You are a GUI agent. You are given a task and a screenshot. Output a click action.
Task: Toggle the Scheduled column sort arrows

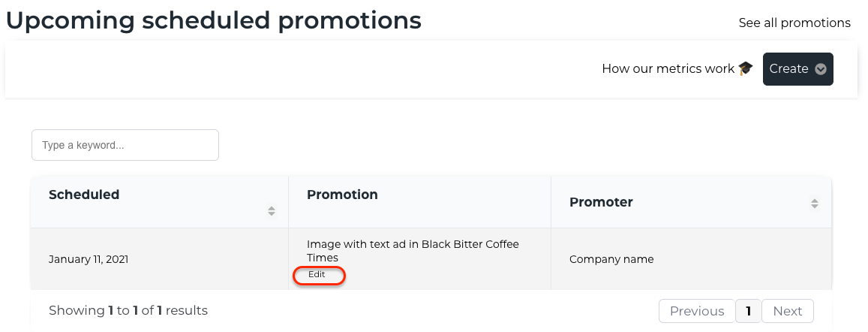272,210
